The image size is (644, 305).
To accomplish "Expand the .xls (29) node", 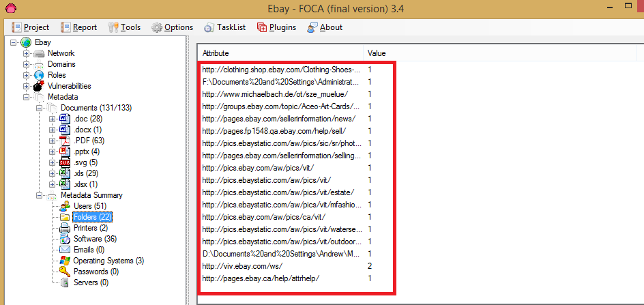I will point(52,173).
